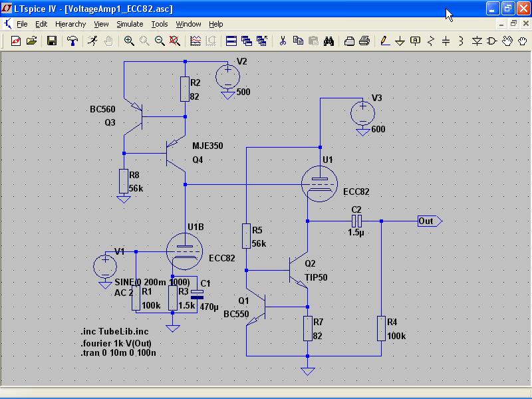Open Print Setup icon
Screen dimensions: 532x399
coord(349,41)
